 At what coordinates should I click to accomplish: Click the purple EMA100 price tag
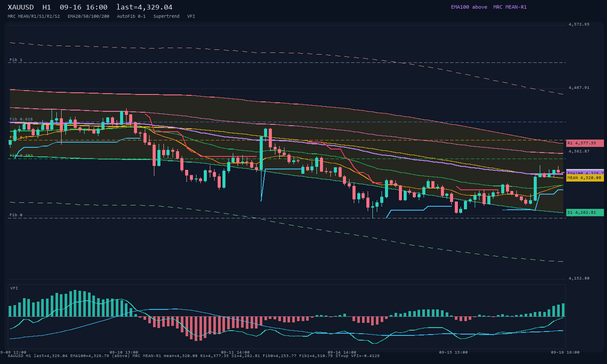pyautogui.click(x=585, y=173)
